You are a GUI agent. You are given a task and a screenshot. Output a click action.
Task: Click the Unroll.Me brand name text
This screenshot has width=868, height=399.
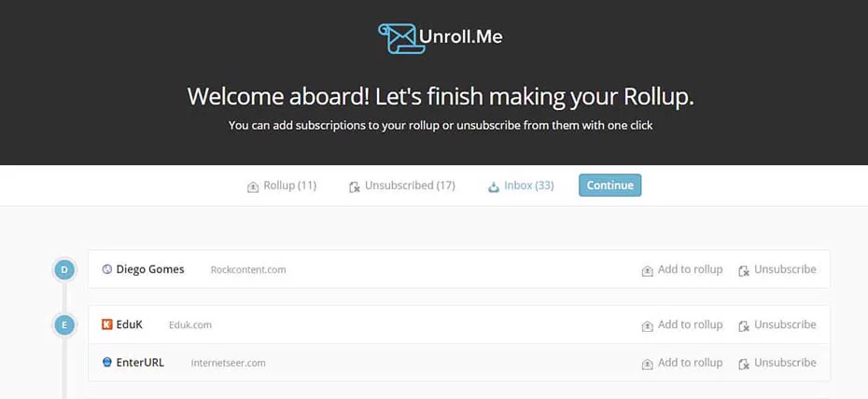pyautogui.click(x=460, y=36)
